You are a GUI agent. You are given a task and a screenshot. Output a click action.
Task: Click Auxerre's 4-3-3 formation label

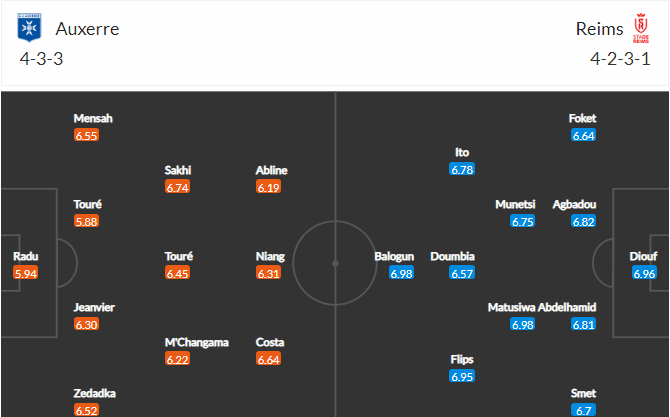pyautogui.click(x=41, y=59)
